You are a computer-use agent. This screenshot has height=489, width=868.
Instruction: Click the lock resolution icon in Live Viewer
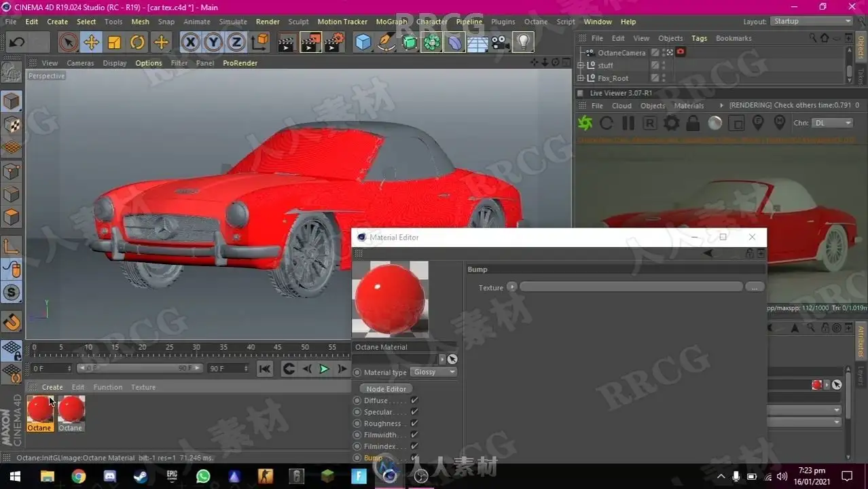[x=693, y=123]
